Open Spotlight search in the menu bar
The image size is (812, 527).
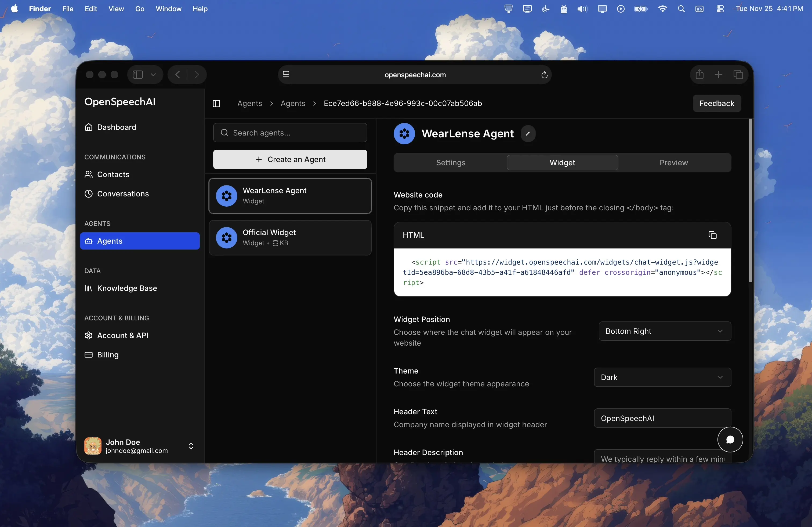coord(681,9)
